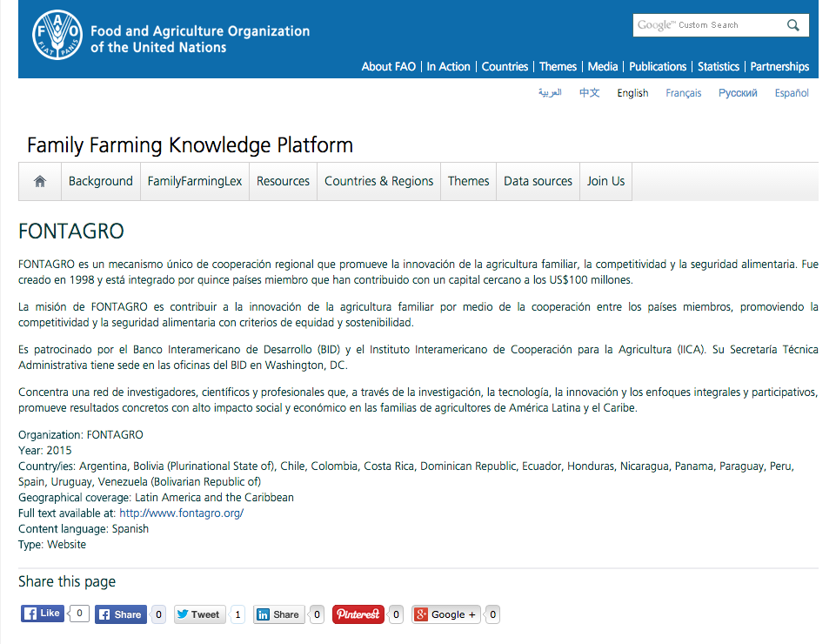
Task: Go to the home icon tab
Action: click(x=40, y=181)
